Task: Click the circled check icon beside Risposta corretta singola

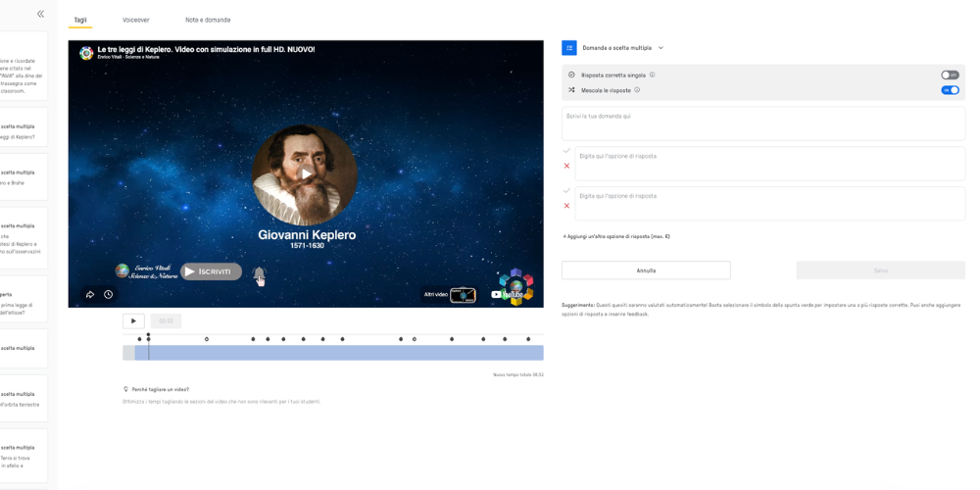Action: (x=571, y=74)
